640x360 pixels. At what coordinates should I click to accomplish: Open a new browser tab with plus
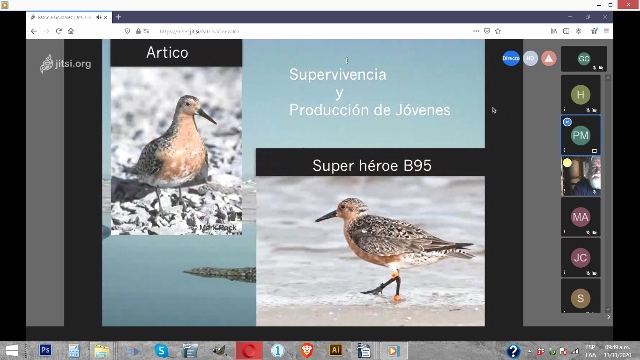click(x=118, y=17)
